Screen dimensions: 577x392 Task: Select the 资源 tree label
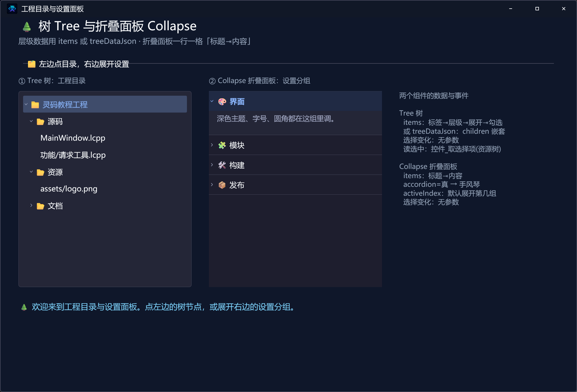(x=55, y=172)
